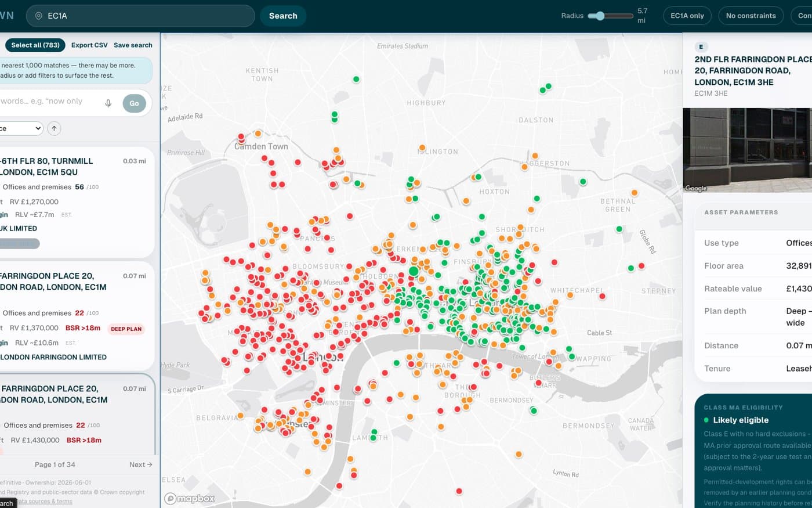The image size is (812, 508).
Task: Click the Likely eligible status
Action: 741,420
